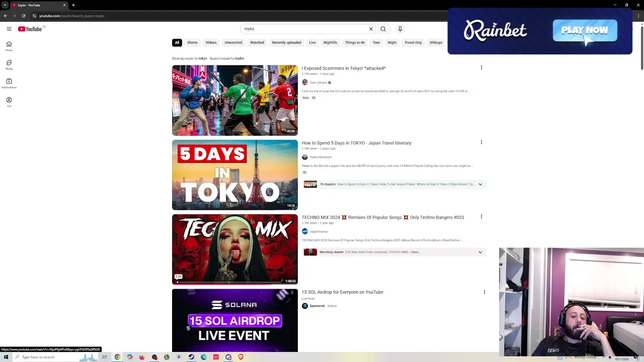The image size is (644, 362).
Task: Play the 5 Days in Tokyo thumbnail
Action: 235,175
